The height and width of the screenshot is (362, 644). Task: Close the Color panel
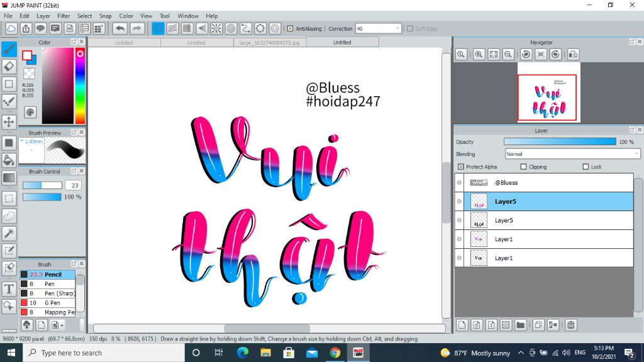pyautogui.click(x=81, y=42)
